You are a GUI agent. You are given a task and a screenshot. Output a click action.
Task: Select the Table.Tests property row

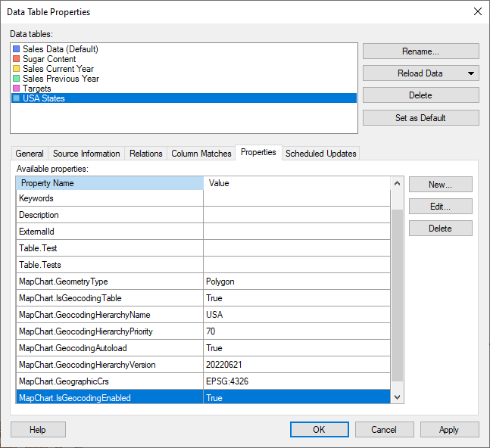(203, 265)
